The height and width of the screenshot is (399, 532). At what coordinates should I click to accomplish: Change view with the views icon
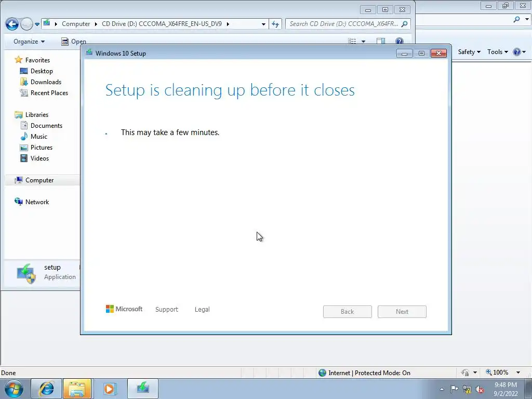click(352, 41)
